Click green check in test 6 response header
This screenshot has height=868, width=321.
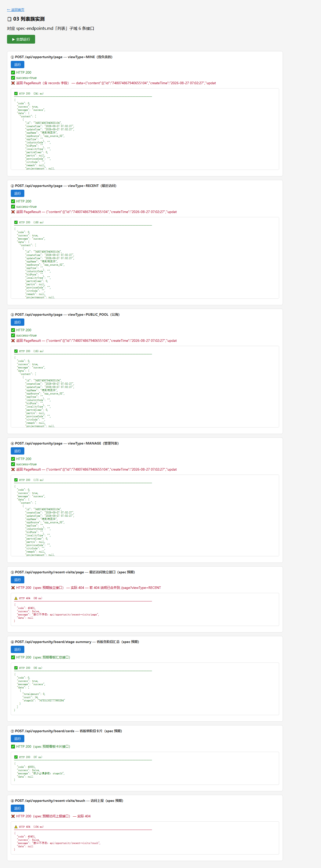16,668
